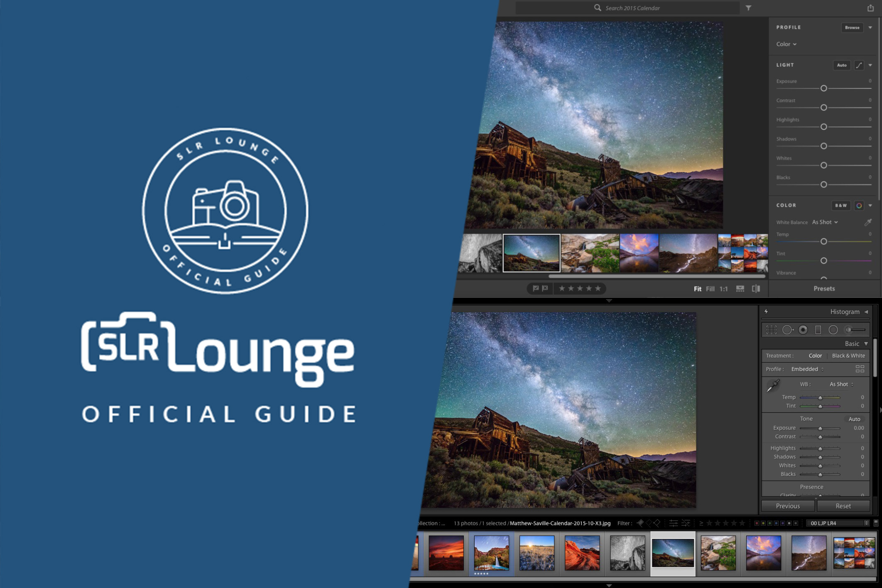882x588 pixels.
Task: Toggle Color treatment to Black & White
Action: tap(847, 355)
